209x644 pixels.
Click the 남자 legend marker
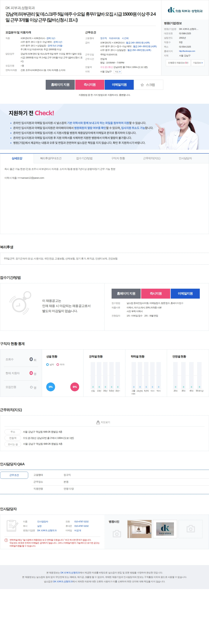click(47, 365)
